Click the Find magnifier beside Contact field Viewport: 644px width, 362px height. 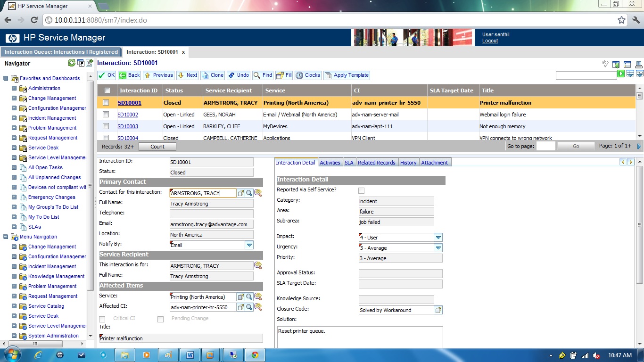[x=249, y=193]
